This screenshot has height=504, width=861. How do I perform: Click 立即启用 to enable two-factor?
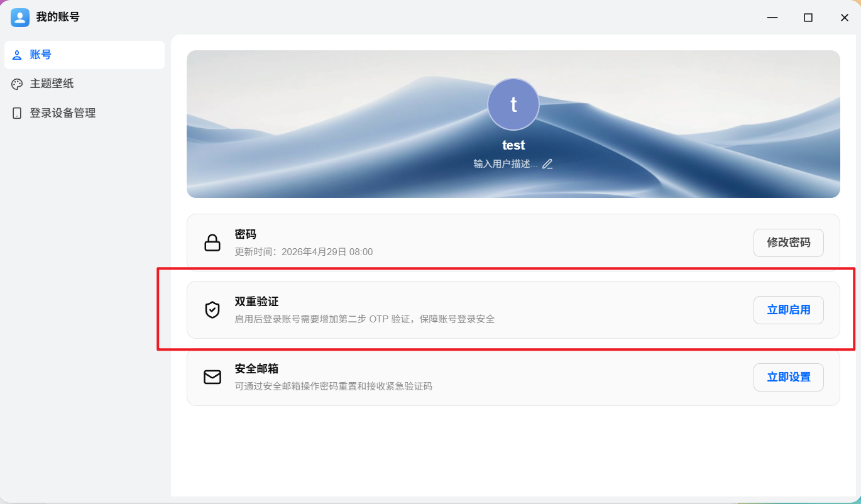point(789,310)
